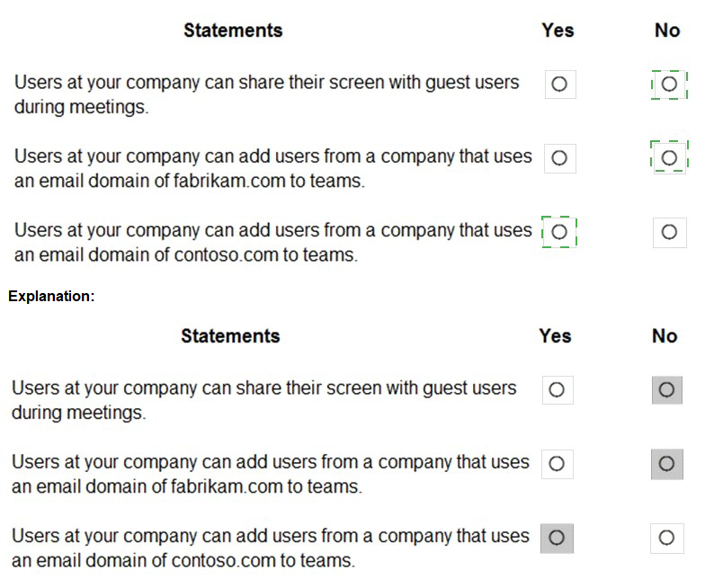Viewport: 705px width, 588px height.
Task: Pick No for contoso.com statement under Explanation
Action: point(666,538)
